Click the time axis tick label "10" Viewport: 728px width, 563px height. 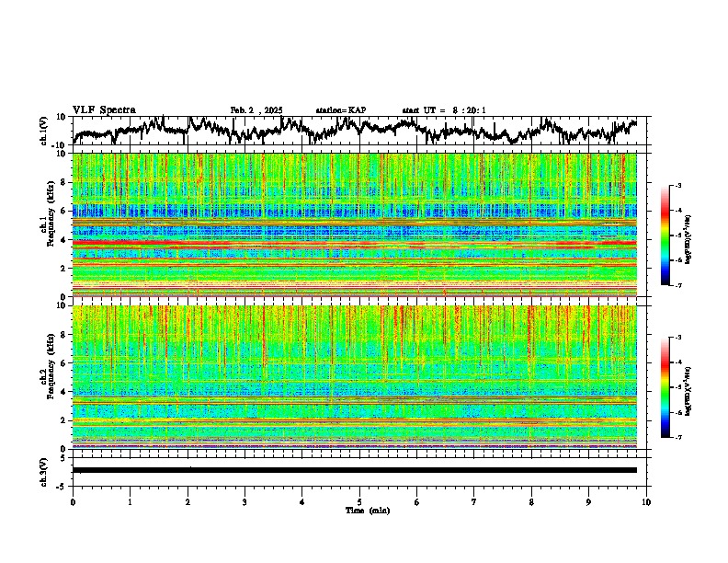point(646,502)
